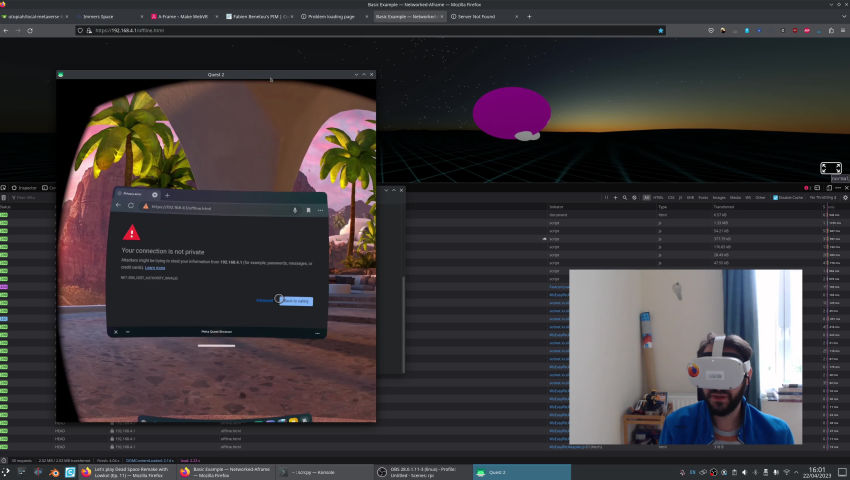
Task: Switch to OBS taskbar entry
Action: click(423, 472)
